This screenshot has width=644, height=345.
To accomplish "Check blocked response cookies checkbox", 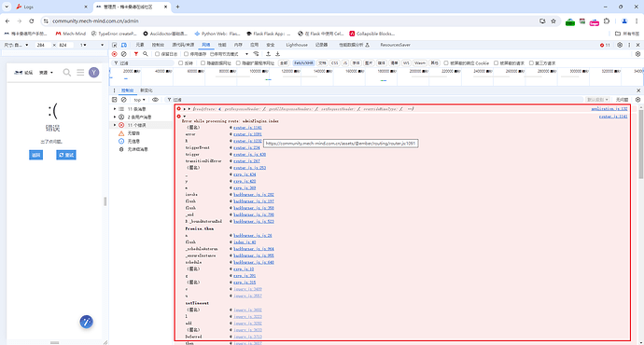I will (x=446, y=63).
